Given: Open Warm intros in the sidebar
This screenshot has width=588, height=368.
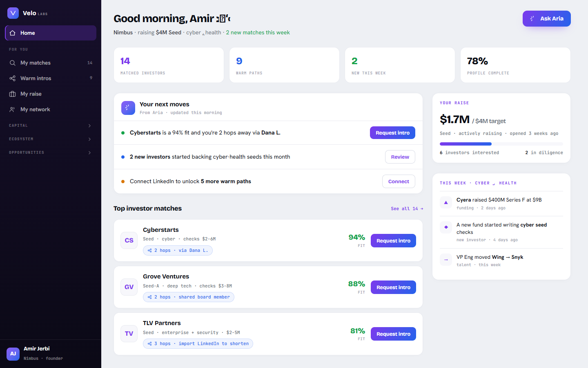Looking at the screenshot, I should (x=51, y=79).
